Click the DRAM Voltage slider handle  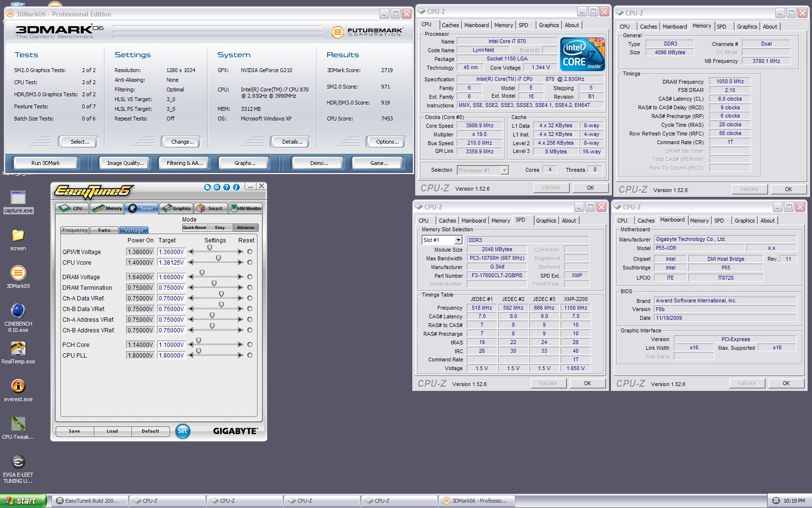pos(202,273)
